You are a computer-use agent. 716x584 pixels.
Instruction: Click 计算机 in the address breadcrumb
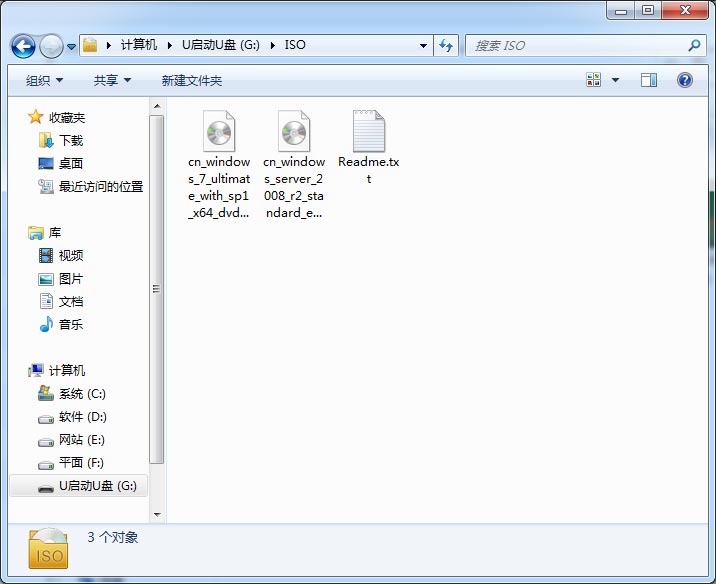[138, 46]
